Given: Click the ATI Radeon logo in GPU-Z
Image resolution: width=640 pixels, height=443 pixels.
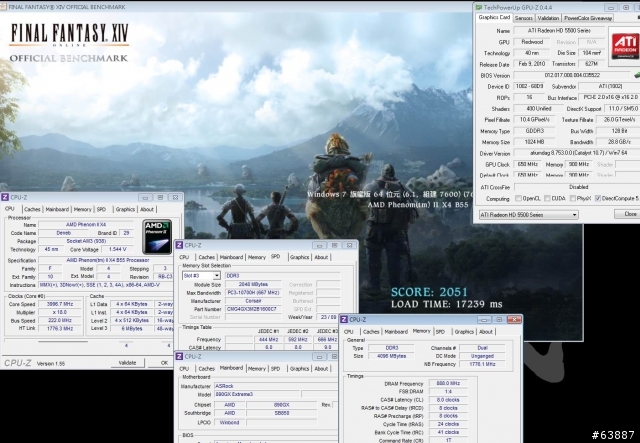Looking at the screenshot, I should [x=624, y=46].
